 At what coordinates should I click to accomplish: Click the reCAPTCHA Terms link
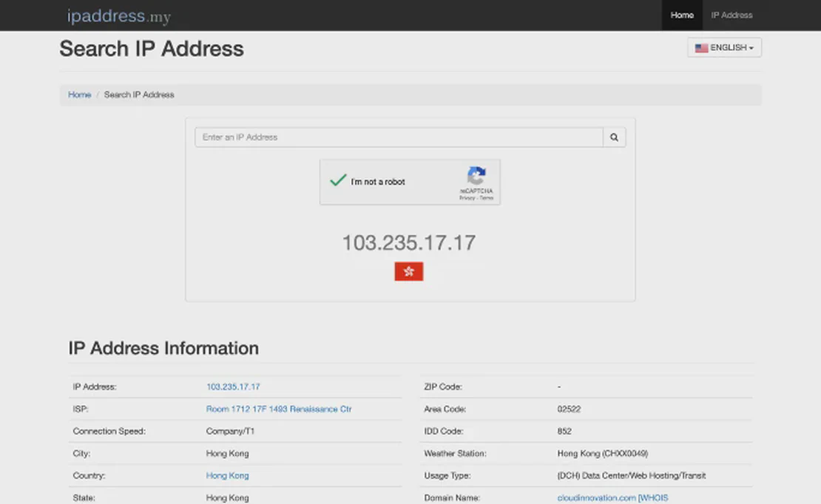[x=486, y=198]
